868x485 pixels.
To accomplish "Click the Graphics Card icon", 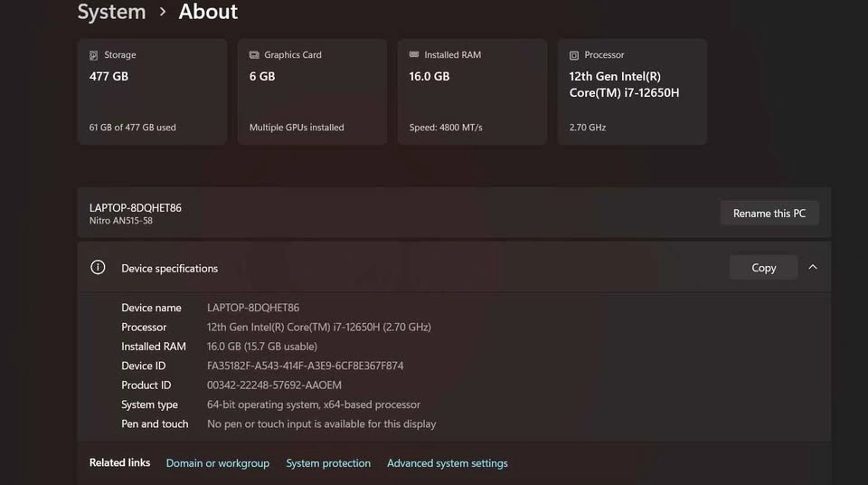I will pyautogui.click(x=254, y=55).
